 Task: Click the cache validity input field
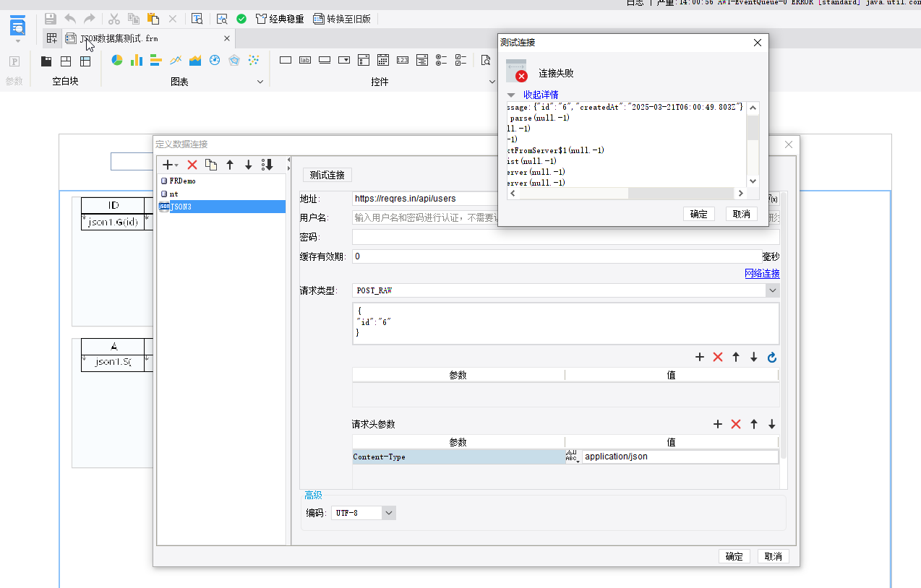pos(556,256)
